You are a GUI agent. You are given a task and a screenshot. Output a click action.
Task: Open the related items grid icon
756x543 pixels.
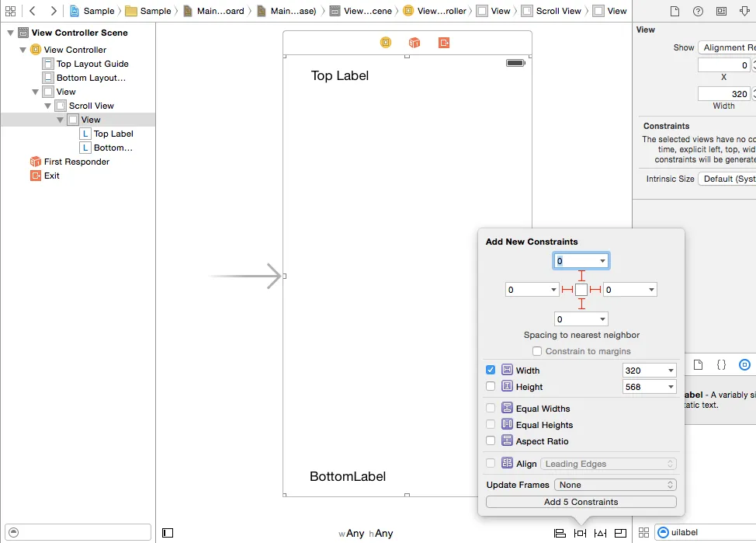pos(10,11)
